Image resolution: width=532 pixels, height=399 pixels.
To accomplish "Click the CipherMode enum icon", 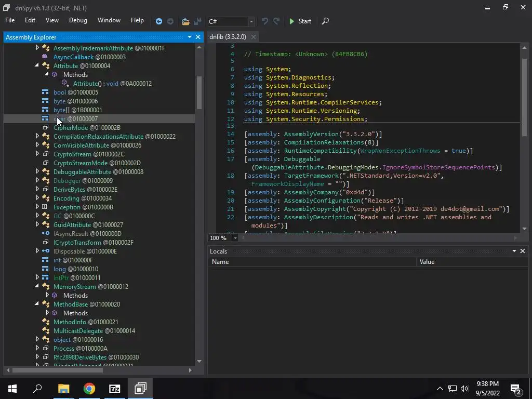I will [x=45, y=128].
